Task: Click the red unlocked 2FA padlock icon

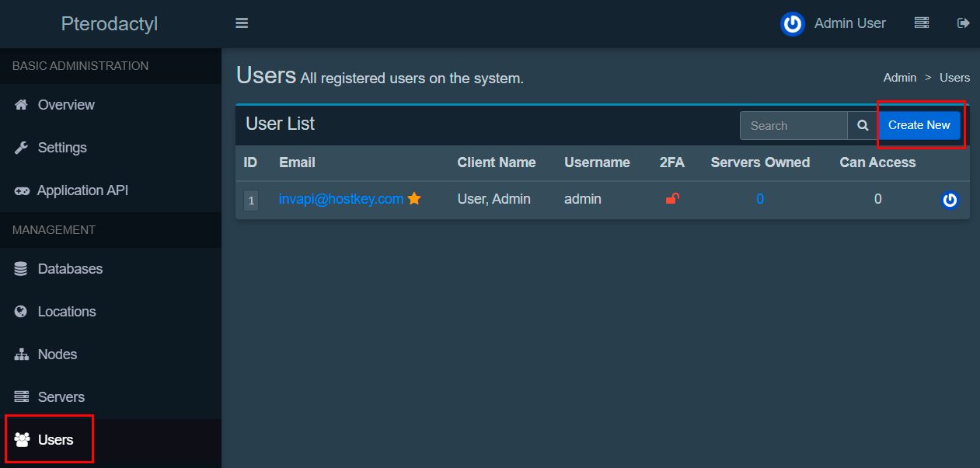Action: pyautogui.click(x=672, y=199)
